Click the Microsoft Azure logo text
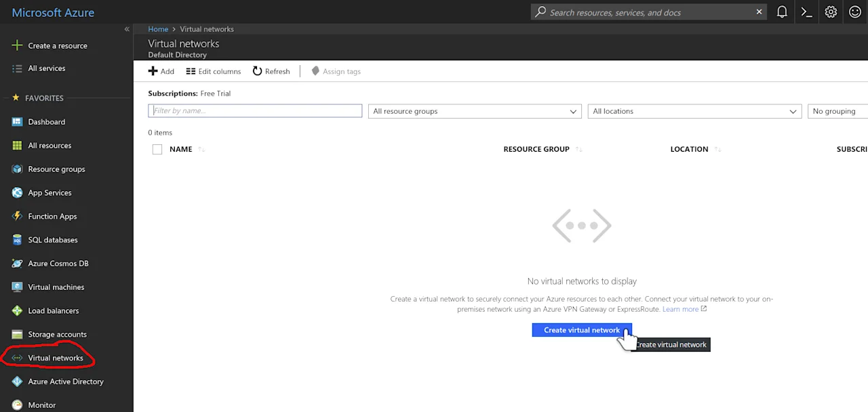Screen dimensions: 868x412 click(x=53, y=13)
